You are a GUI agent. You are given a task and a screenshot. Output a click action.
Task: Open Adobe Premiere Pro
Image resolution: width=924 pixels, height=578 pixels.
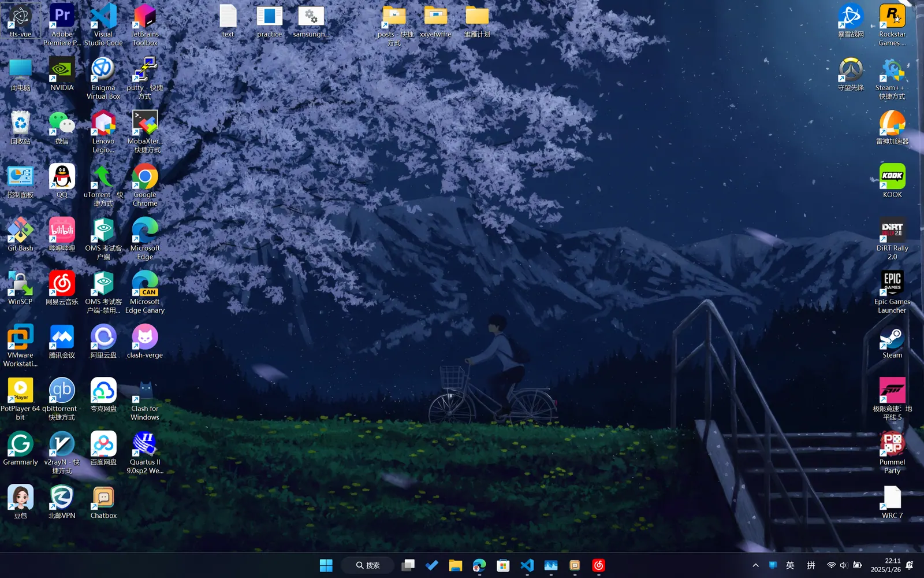[x=62, y=16]
